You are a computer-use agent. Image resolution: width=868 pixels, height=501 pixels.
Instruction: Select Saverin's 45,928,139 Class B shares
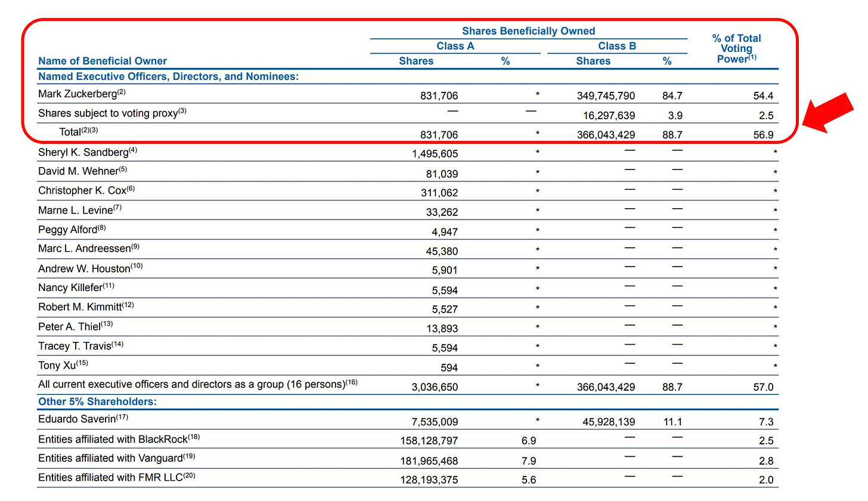609,422
